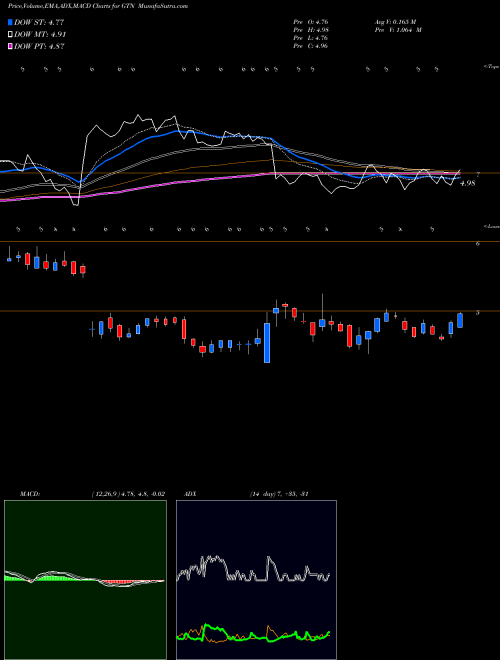This screenshot has height=660, width=500.
Task: Click the 4.98 price label on EMA chart
Action: pyautogui.click(x=467, y=183)
